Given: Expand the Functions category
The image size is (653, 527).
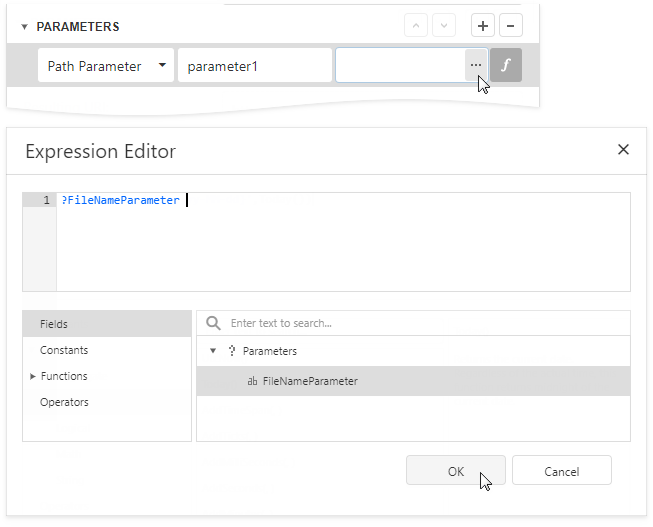Looking at the screenshot, I should pyautogui.click(x=33, y=377).
